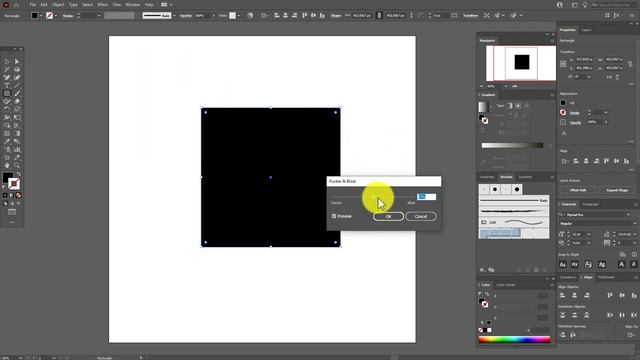Click Cancel in Pucker & Bloat dialog

pyautogui.click(x=421, y=216)
